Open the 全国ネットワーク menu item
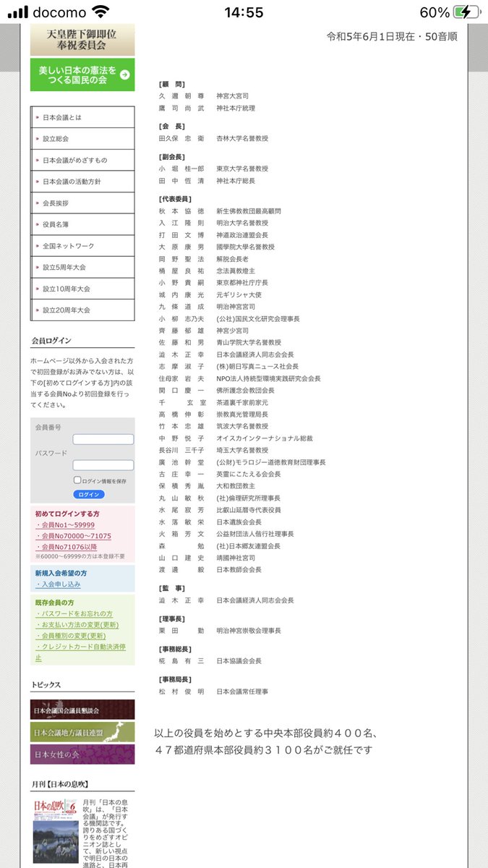This screenshot has width=488, height=868. (x=82, y=246)
